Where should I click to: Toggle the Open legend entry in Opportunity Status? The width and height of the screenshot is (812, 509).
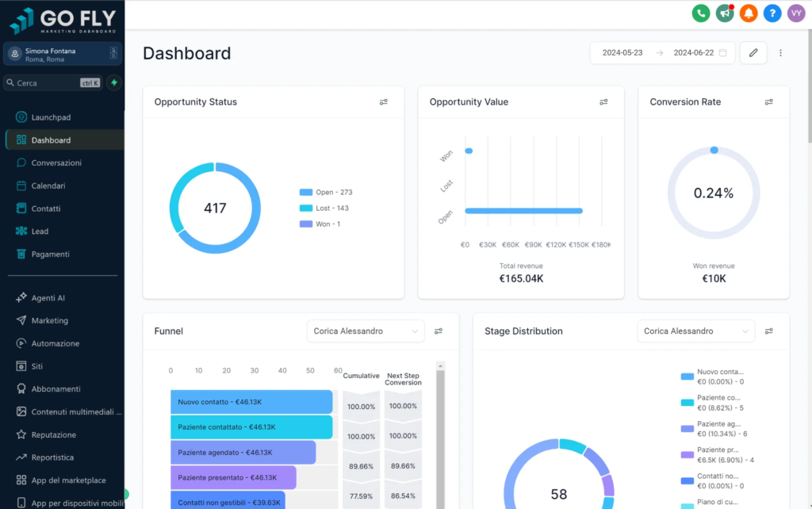coord(326,193)
